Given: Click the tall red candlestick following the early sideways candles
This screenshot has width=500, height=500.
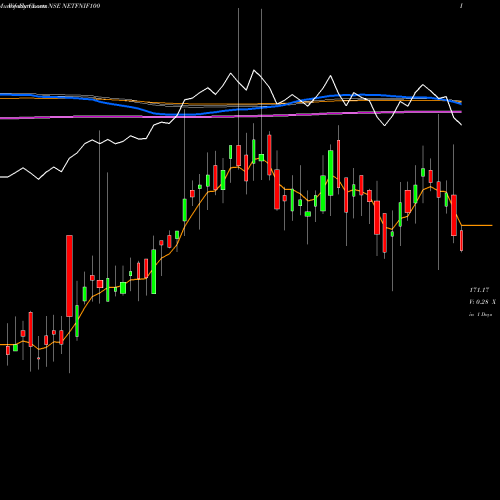Looking at the screenshot, I should [x=69, y=276].
